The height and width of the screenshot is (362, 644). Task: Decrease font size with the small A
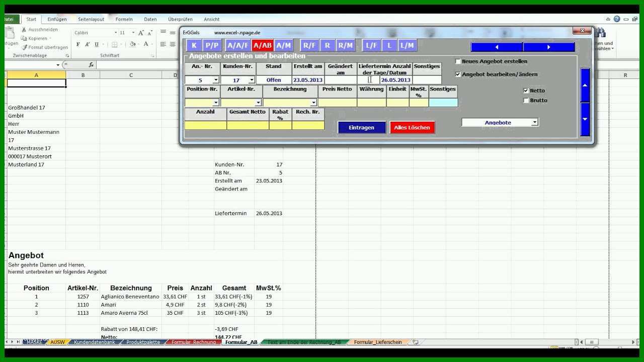(x=150, y=33)
